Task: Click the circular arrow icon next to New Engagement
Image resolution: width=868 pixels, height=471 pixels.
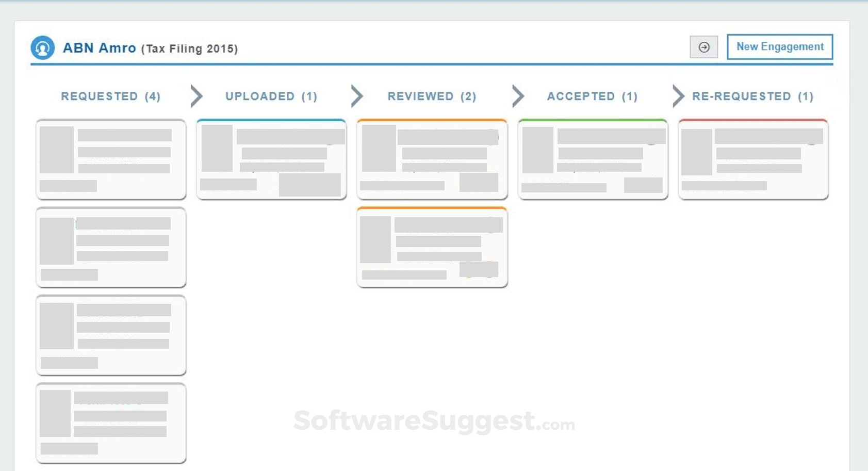Action: [703, 46]
